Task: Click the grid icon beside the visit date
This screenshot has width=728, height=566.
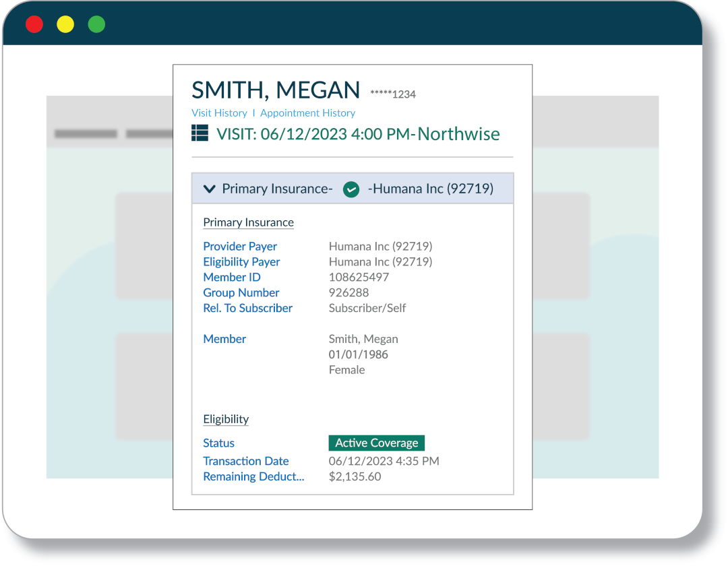Action: click(200, 133)
